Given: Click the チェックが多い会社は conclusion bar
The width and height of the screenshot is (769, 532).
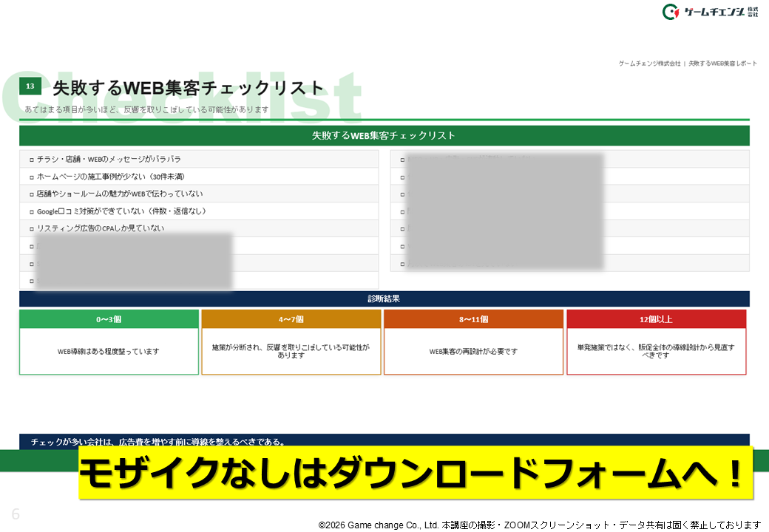Looking at the screenshot, I should pos(384,441).
